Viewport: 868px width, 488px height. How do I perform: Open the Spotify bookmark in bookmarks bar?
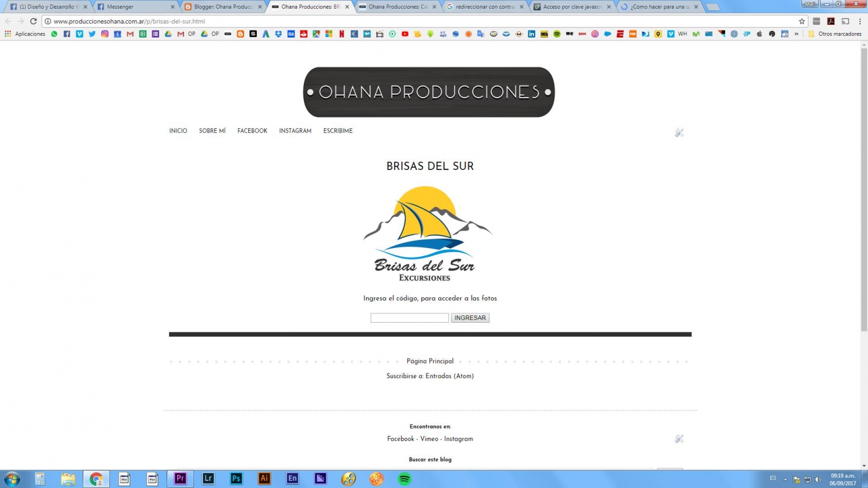click(x=557, y=34)
